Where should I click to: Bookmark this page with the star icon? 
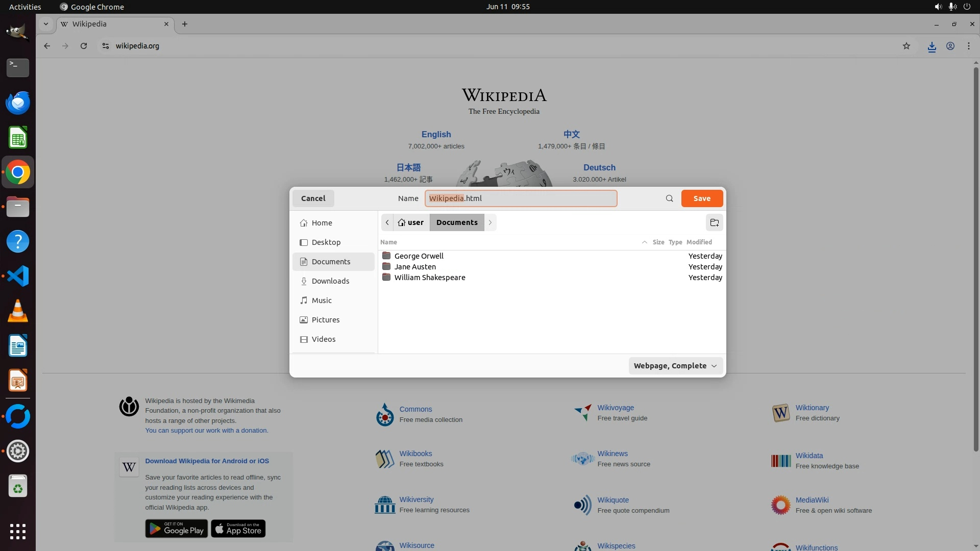pyautogui.click(x=906, y=46)
